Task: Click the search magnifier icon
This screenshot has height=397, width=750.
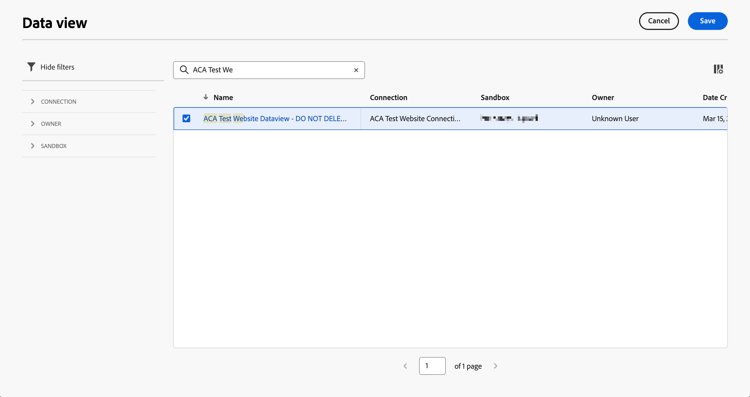Action: click(x=184, y=70)
